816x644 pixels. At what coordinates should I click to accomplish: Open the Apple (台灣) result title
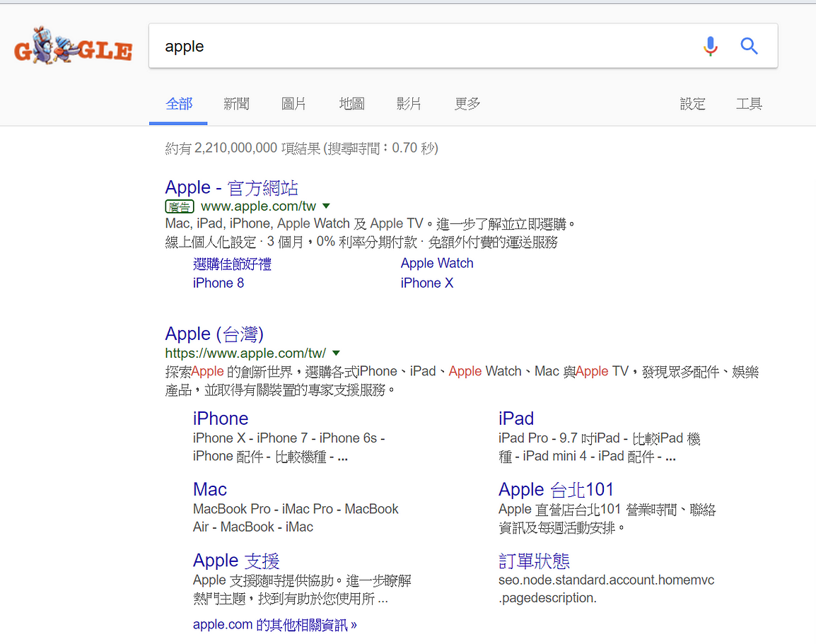[214, 334]
